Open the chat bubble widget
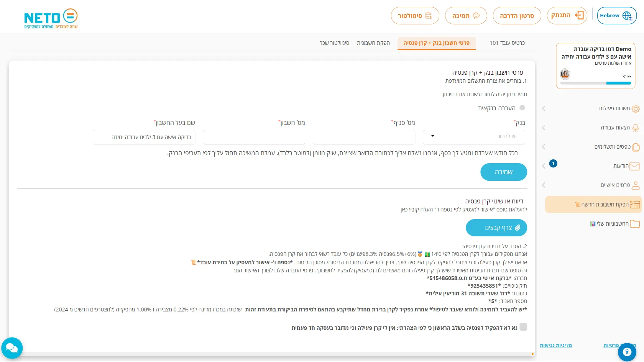Viewport: 644px width, 362px height. [12, 348]
